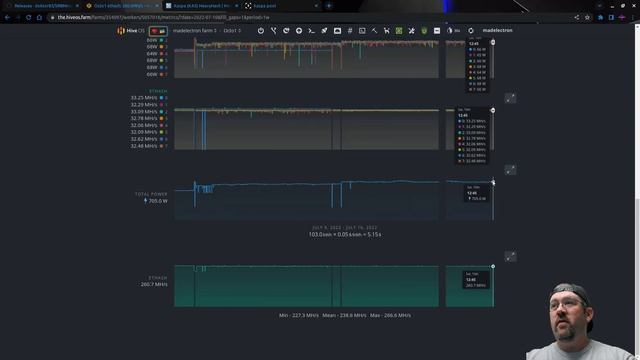The height and width of the screenshot is (360, 640).
Task: Click the green ETHASH chart end marker
Action: pos(493,266)
